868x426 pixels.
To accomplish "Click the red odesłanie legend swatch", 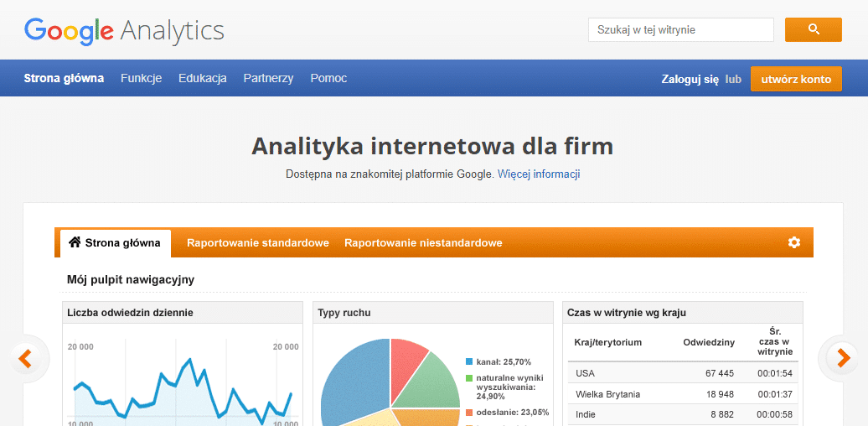I will pos(469,412).
